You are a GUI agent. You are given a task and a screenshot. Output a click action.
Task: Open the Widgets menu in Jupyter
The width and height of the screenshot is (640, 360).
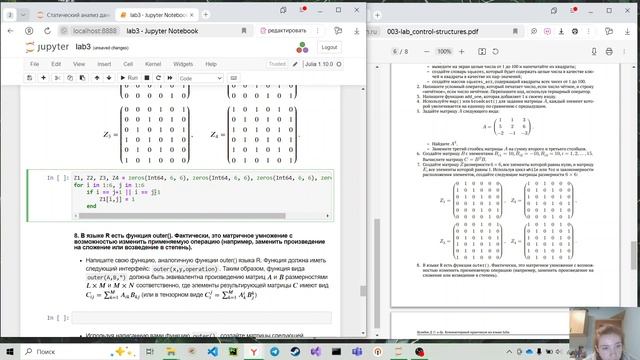click(183, 64)
